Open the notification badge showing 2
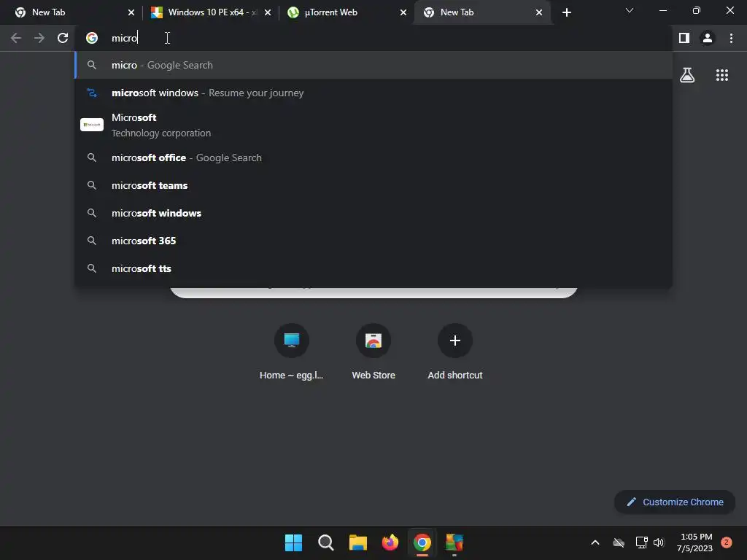747x560 pixels. [727, 542]
